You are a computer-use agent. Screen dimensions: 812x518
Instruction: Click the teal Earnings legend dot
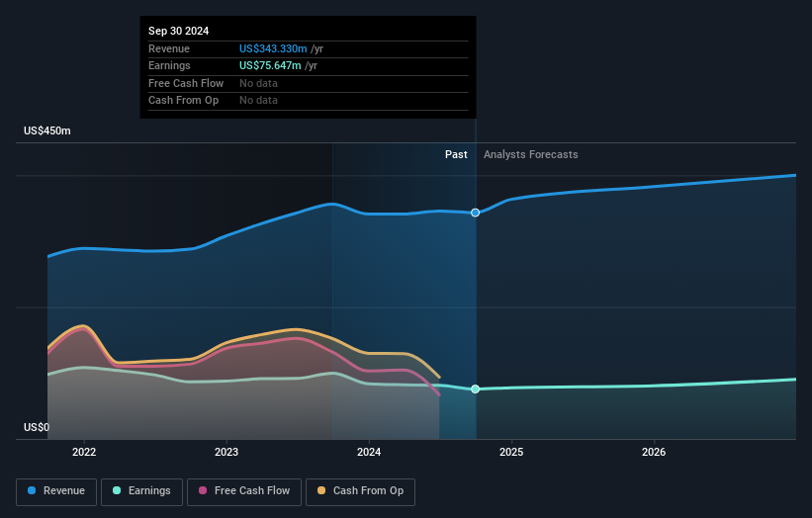pyautogui.click(x=117, y=490)
